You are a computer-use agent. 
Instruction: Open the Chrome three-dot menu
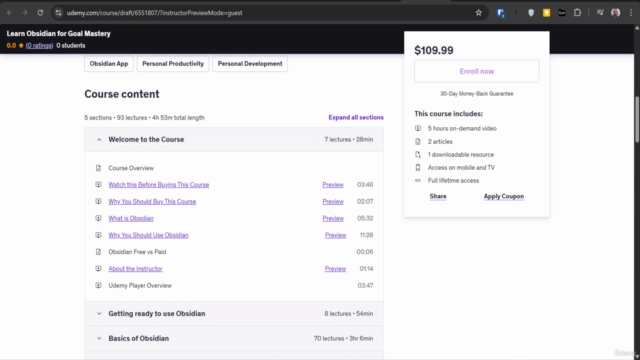coord(631,13)
